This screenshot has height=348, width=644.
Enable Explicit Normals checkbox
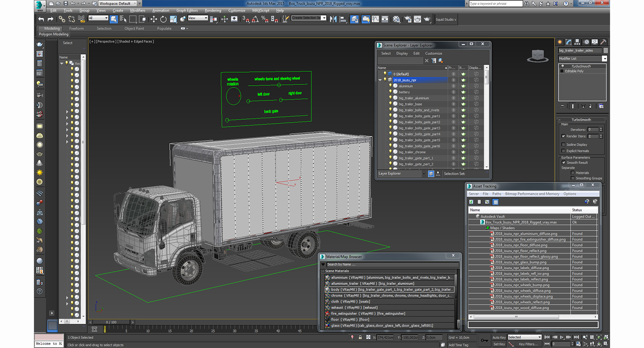(563, 151)
